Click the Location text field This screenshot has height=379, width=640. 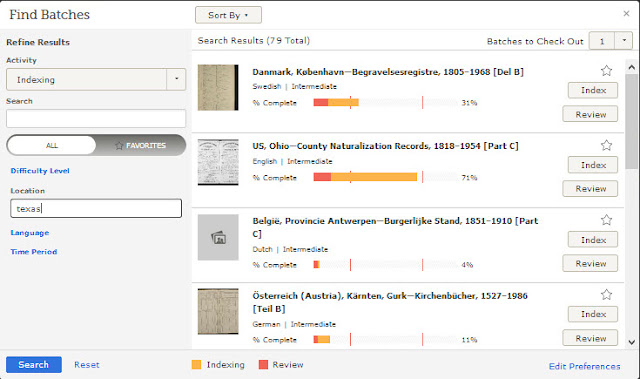(x=96, y=208)
